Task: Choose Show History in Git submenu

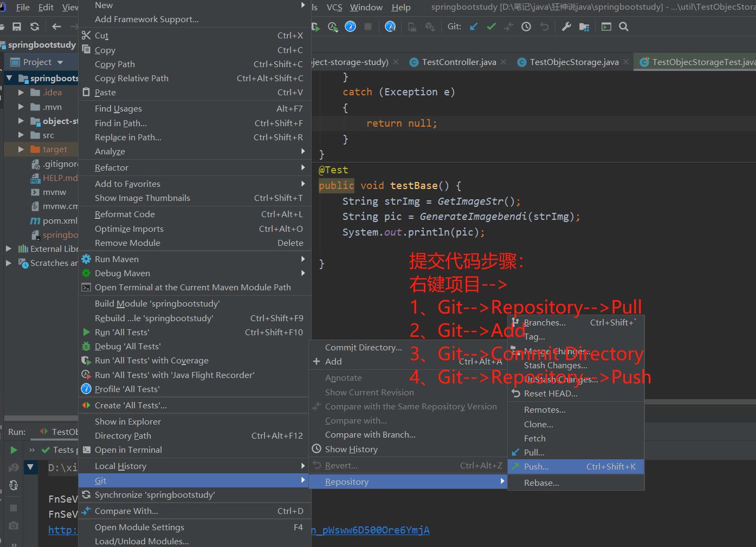Action: pyautogui.click(x=408, y=449)
